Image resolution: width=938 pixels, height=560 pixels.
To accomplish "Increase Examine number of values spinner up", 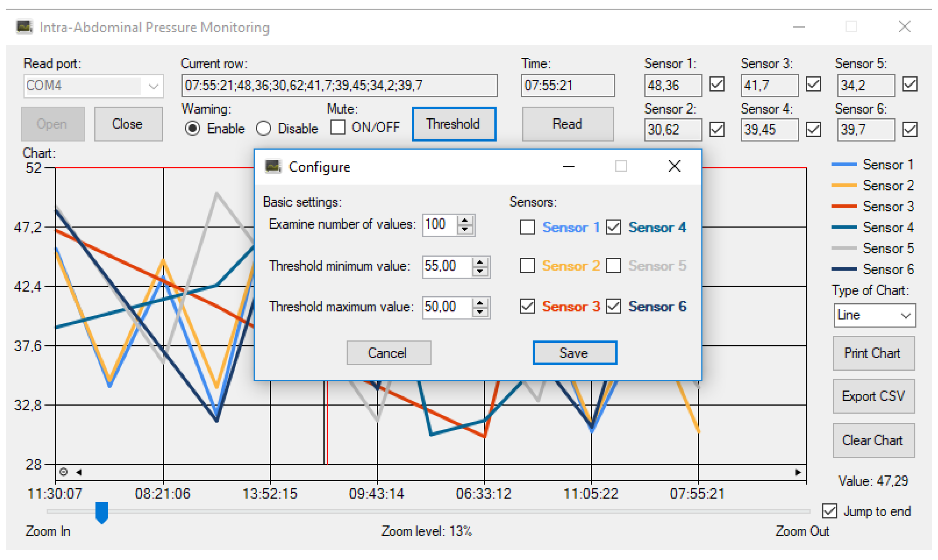I will tap(465, 220).
